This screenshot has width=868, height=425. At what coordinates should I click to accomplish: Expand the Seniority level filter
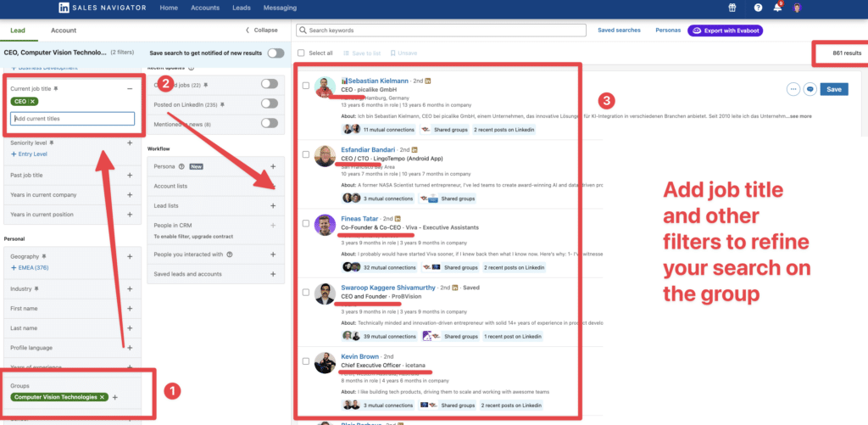(x=130, y=143)
